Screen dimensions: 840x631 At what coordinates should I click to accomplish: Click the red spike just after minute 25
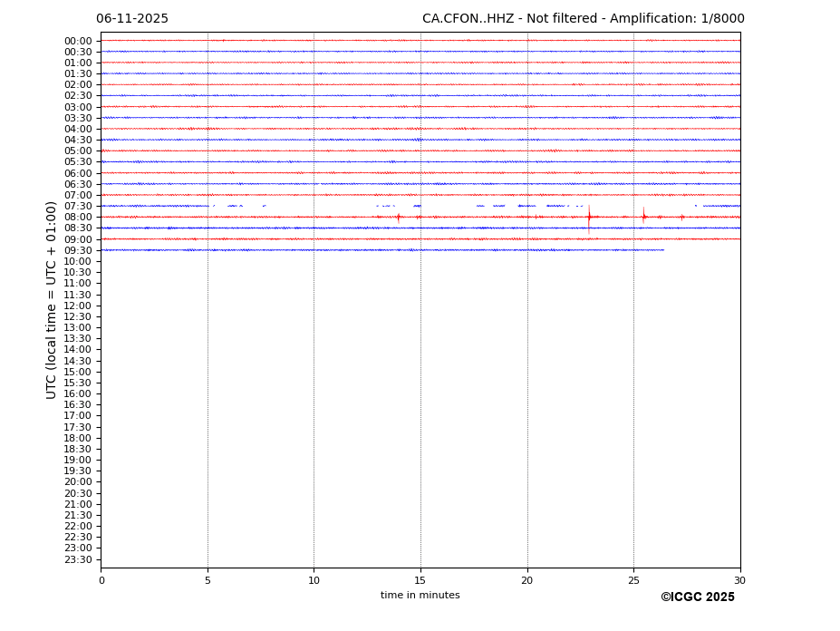(644, 217)
